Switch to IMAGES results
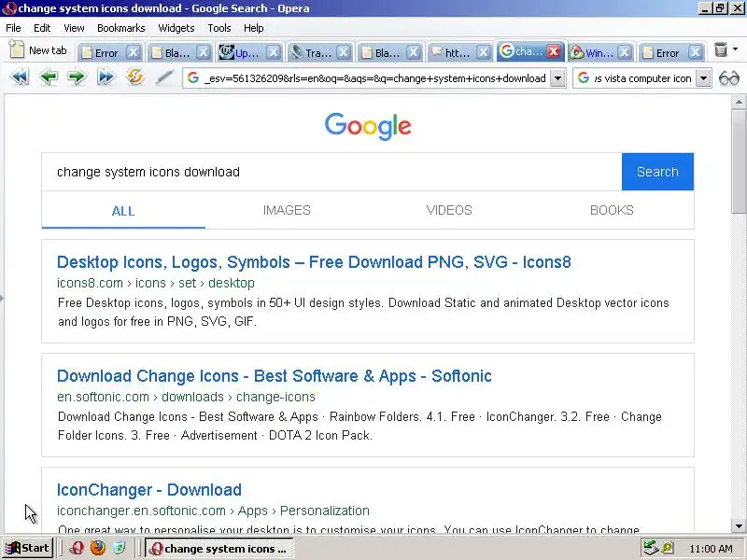Viewport: 747px width, 560px height. click(x=287, y=211)
